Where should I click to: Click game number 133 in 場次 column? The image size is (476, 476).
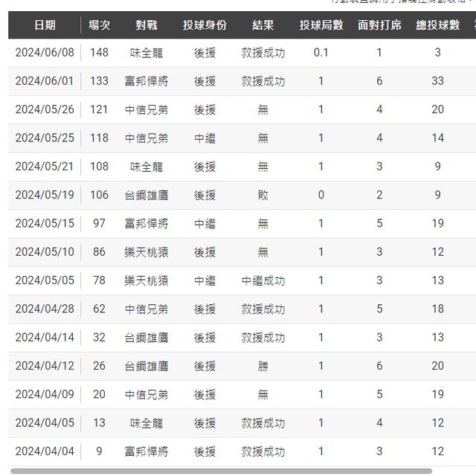[99, 81]
